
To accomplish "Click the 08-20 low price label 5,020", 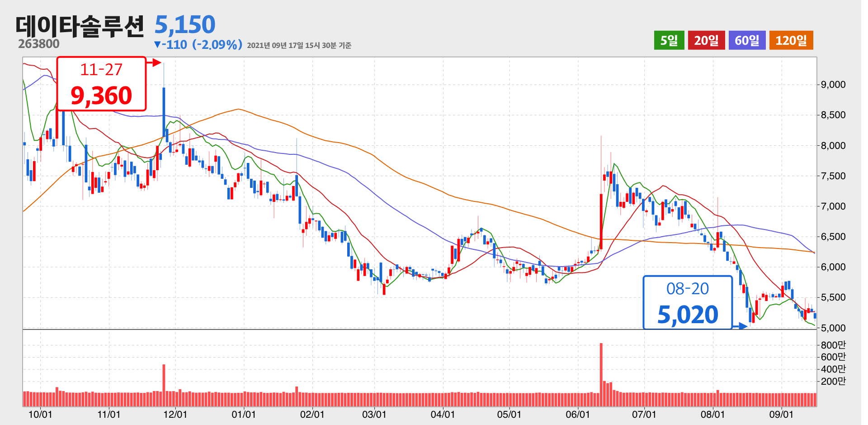I will [688, 302].
